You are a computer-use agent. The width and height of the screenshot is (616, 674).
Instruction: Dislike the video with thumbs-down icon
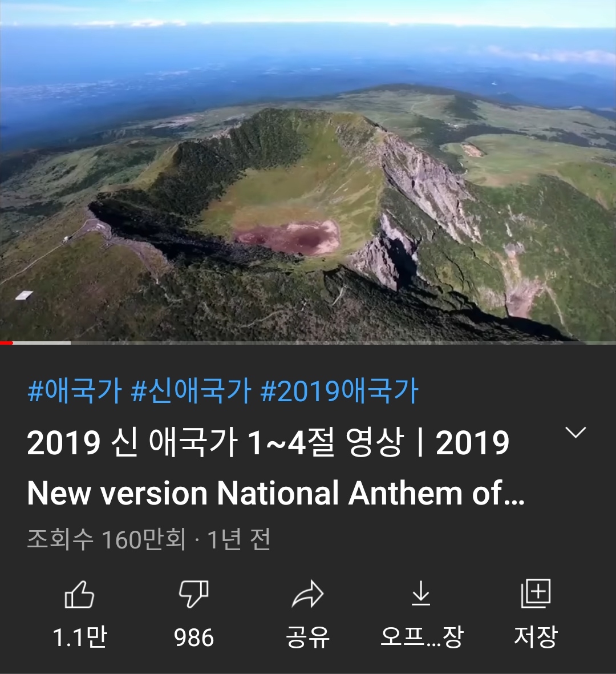click(x=194, y=594)
